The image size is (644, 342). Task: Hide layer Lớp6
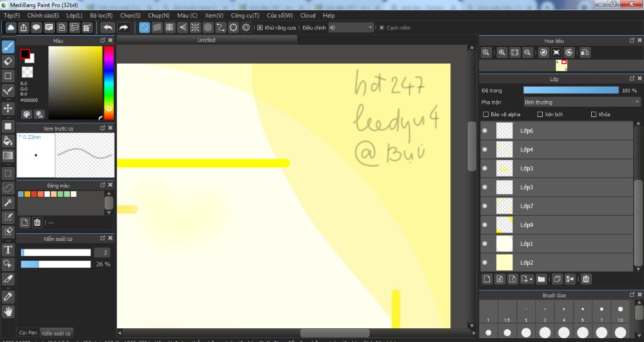[485, 131]
